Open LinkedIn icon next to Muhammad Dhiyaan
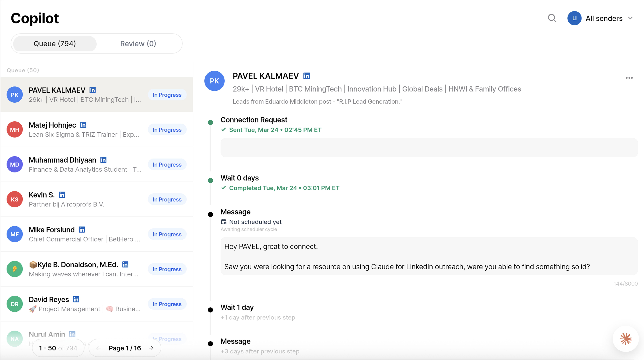Screen dimensions: 644x360 (103, 160)
